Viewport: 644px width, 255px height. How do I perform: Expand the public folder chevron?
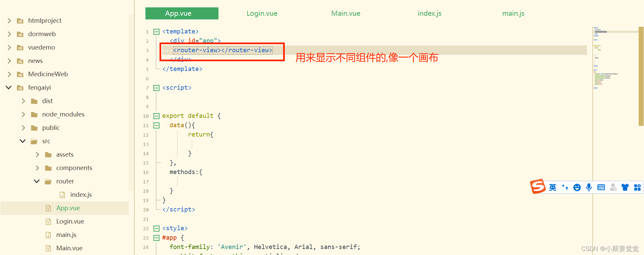tap(23, 128)
